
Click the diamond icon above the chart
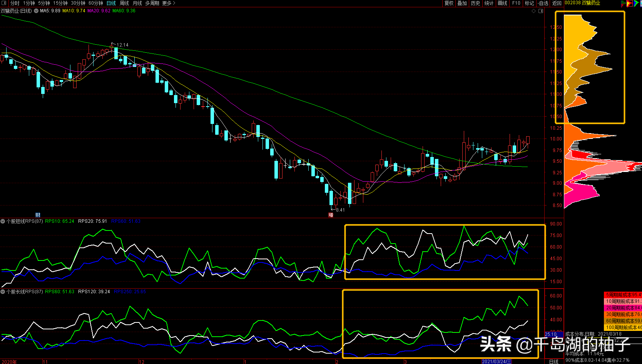click(x=534, y=11)
